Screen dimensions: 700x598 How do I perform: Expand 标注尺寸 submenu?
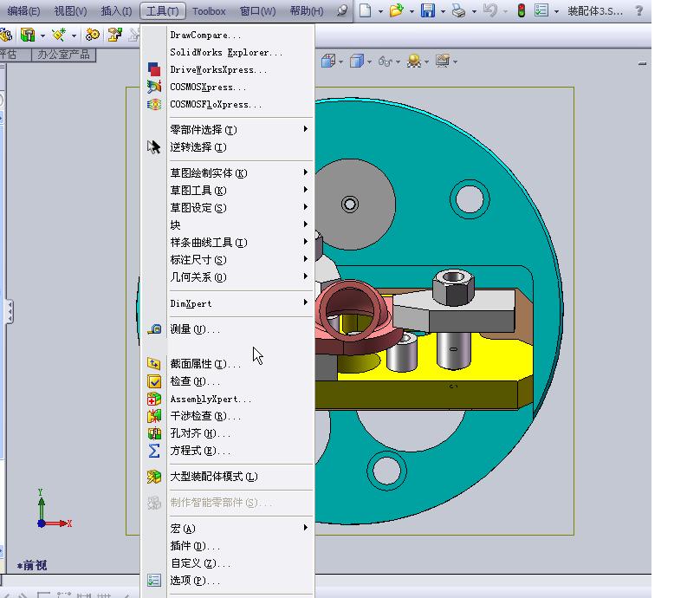click(x=239, y=260)
